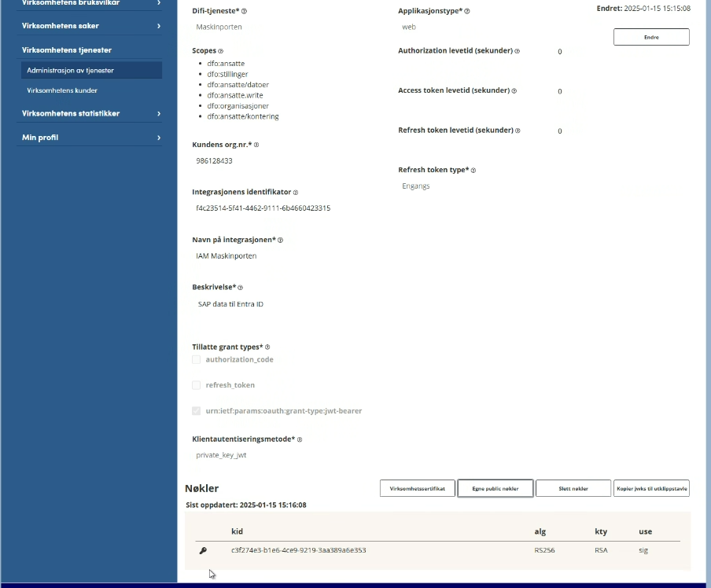Expand the Min profil chevron
Screen dimensions: 711x588
coord(159,138)
